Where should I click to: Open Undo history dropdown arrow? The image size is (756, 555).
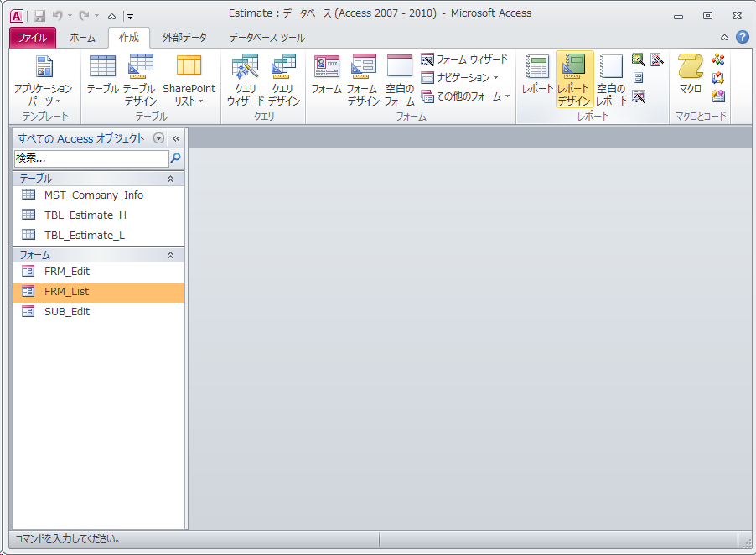click(x=70, y=16)
